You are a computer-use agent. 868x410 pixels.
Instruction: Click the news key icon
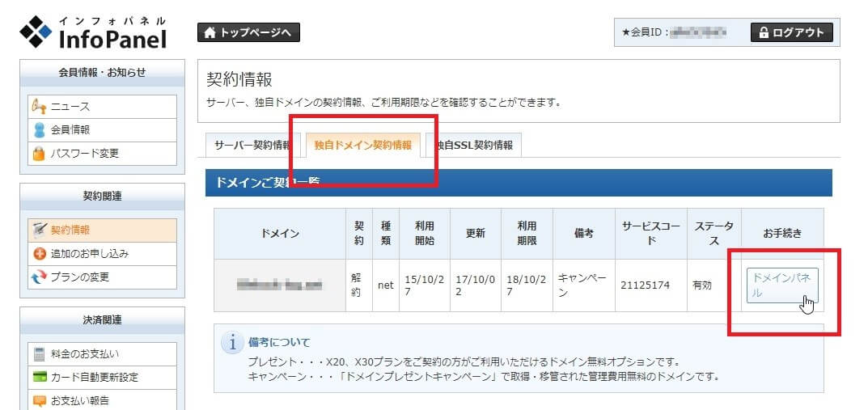click(x=38, y=107)
